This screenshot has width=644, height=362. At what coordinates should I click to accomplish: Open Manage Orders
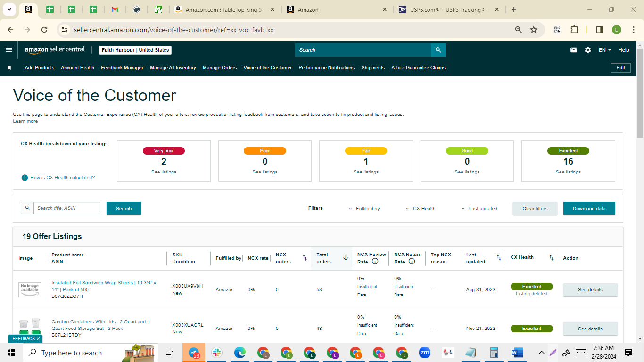click(x=220, y=68)
